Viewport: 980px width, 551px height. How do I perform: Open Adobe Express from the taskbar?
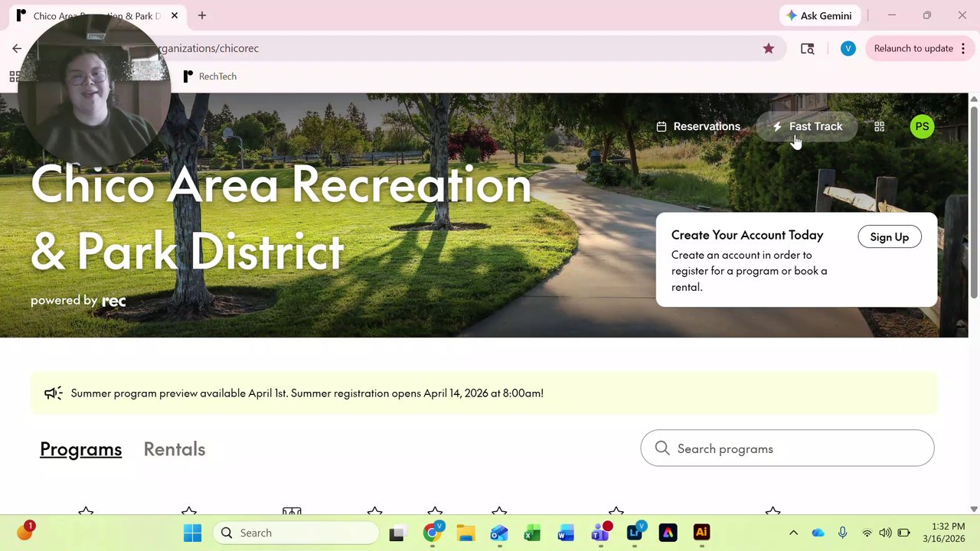pyautogui.click(x=668, y=533)
